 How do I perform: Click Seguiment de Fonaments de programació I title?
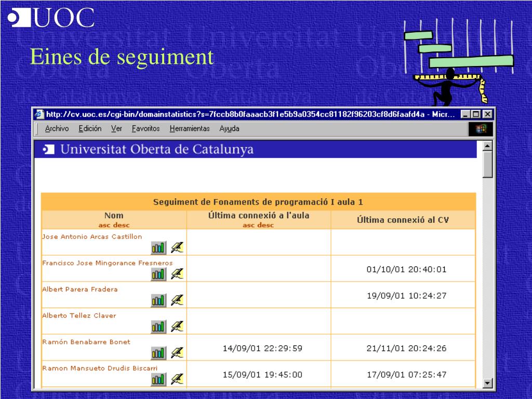258,202
